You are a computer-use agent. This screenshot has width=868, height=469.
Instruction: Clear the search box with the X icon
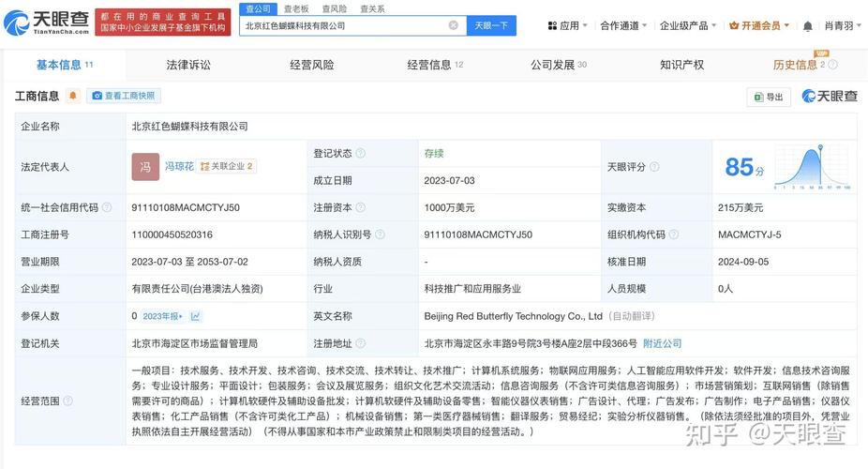[x=453, y=25]
